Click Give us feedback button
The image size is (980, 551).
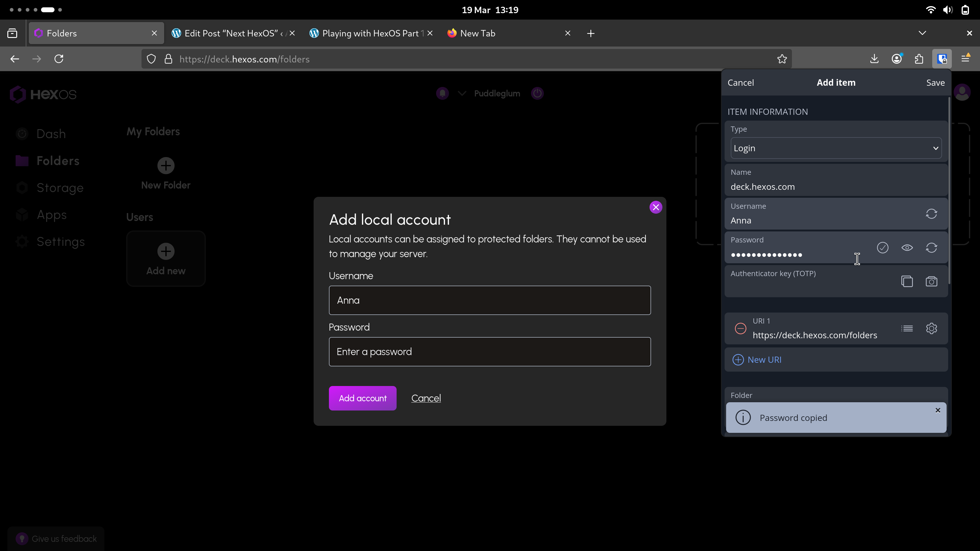click(56, 539)
